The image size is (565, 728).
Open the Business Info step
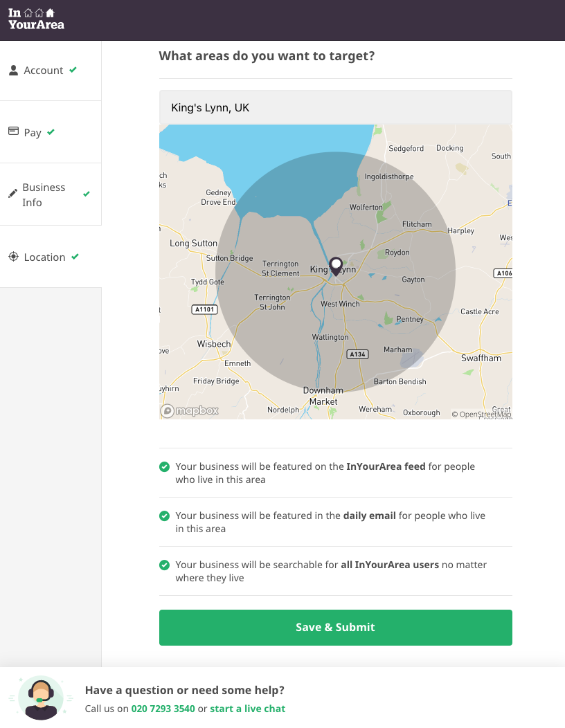click(51, 194)
